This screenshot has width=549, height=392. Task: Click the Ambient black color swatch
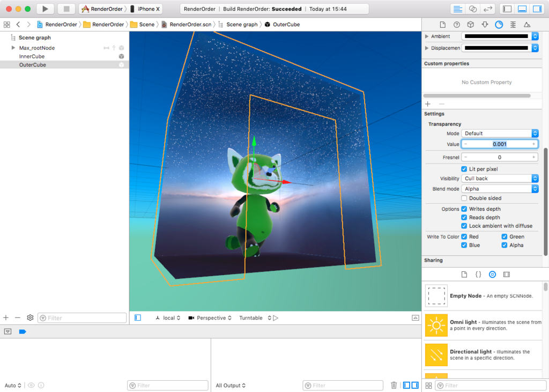[496, 36]
